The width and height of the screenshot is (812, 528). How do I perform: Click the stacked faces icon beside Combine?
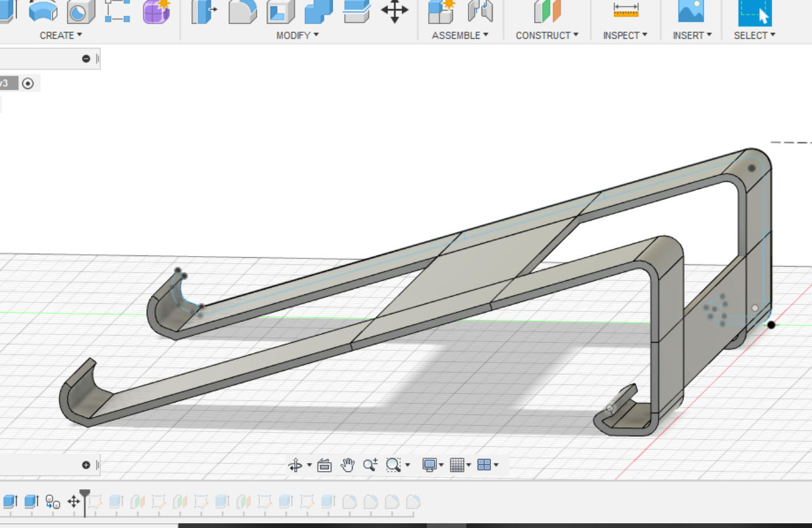click(356, 12)
